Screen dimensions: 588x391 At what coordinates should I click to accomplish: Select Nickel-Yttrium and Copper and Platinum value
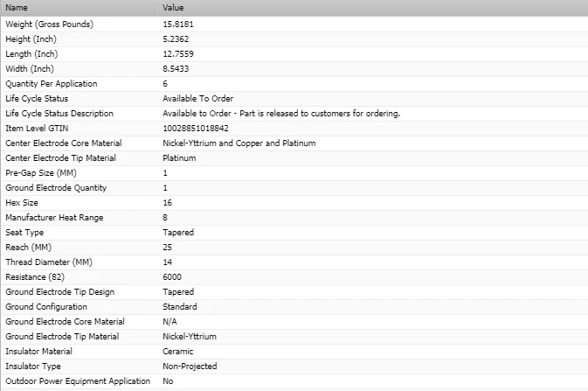click(x=239, y=143)
